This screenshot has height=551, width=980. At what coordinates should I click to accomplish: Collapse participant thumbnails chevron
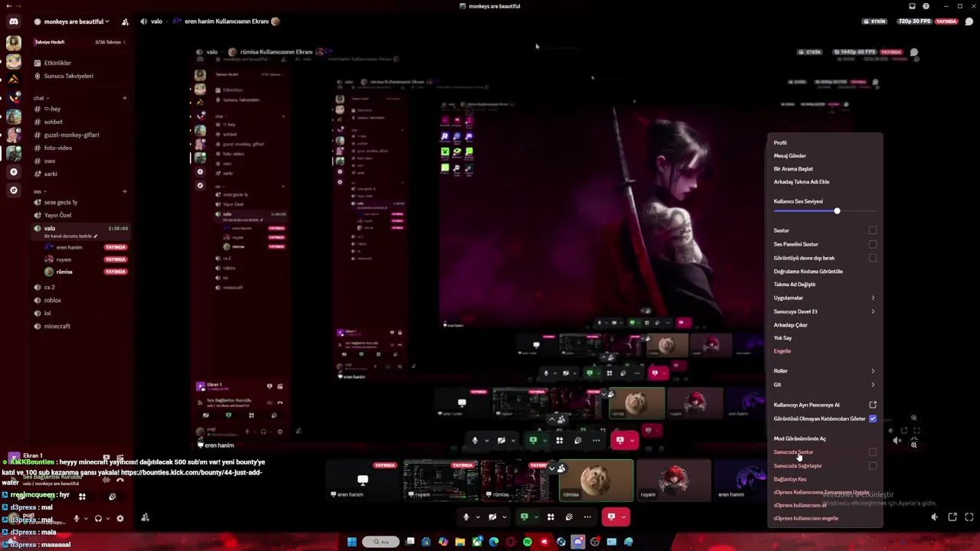pyautogui.click(x=551, y=468)
